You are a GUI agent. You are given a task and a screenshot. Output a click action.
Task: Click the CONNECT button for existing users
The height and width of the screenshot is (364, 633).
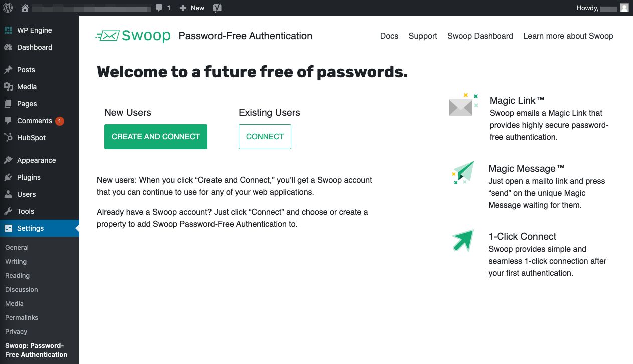click(265, 137)
